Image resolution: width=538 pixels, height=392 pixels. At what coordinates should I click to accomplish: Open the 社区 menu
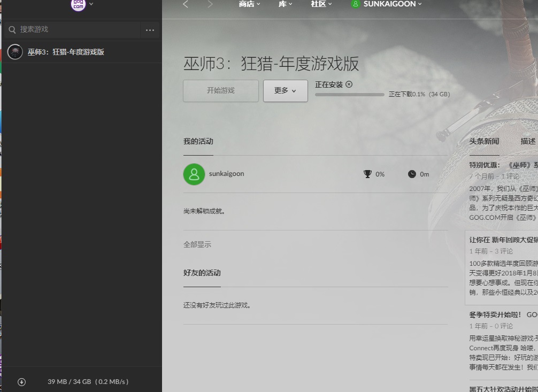(x=321, y=4)
